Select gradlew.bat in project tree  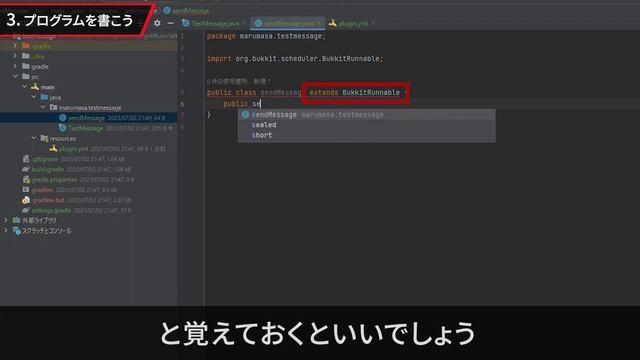(x=48, y=200)
